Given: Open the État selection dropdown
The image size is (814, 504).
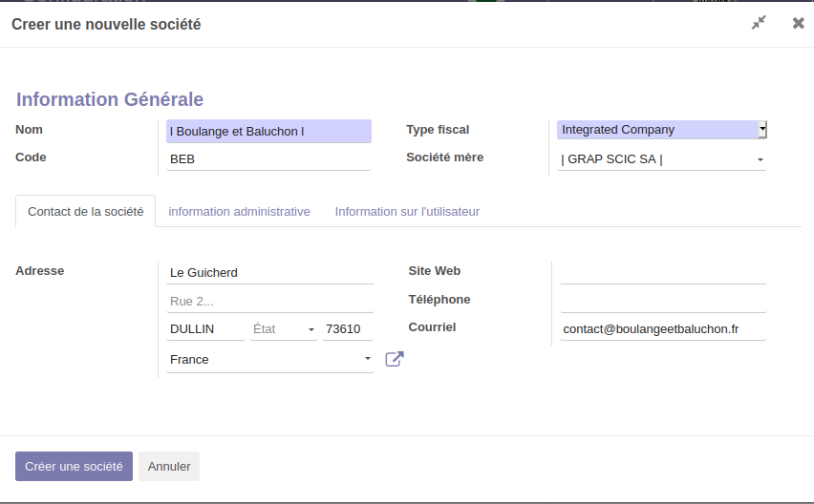Looking at the screenshot, I should pyautogui.click(x=283, y=329).
